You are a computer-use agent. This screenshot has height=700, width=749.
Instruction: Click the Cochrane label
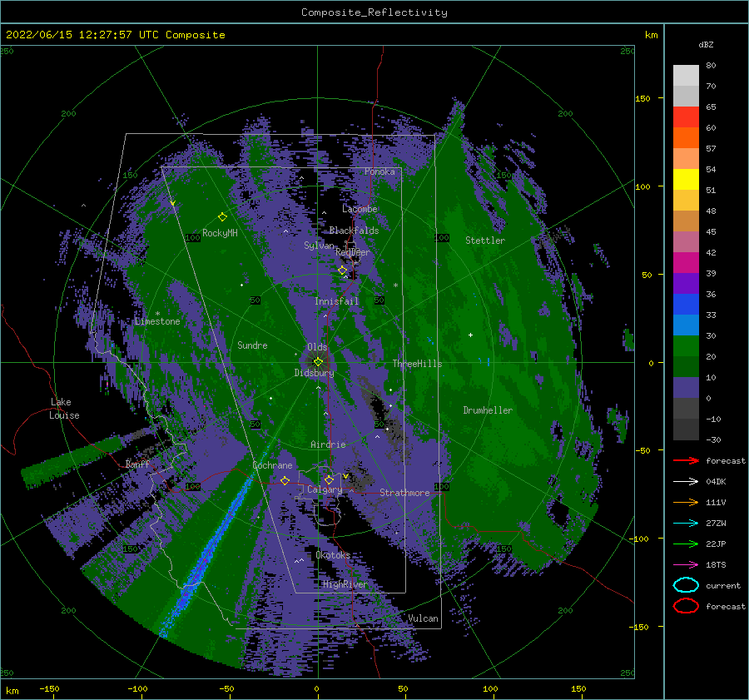pyautogui.click(x=272, y=465)
